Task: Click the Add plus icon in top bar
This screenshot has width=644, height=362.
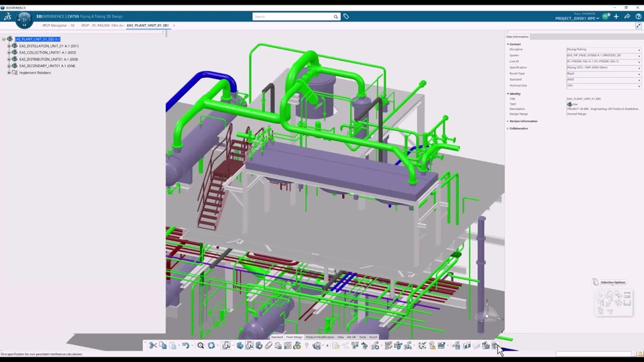Action: (616, 16)
